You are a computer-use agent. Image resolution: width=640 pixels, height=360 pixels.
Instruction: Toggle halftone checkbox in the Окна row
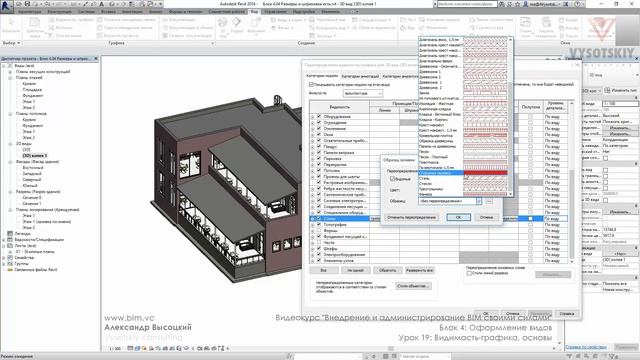530,135
